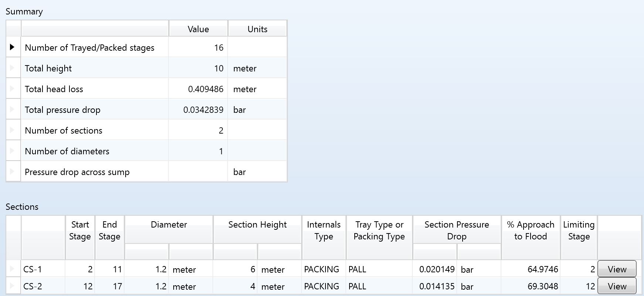Select the CS-2 section row marker
Image resolution: width=644 pixels, height=296 pixels.
(13, 286)
